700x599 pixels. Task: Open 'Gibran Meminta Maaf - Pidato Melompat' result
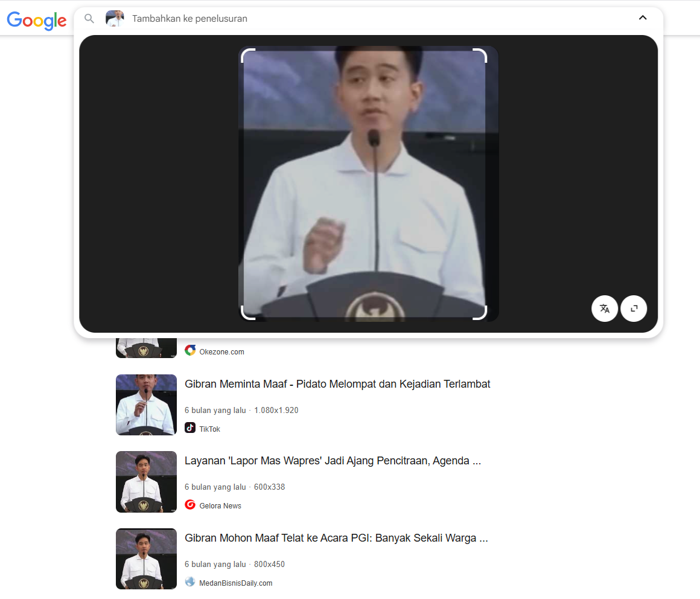[x=337, y=384]
